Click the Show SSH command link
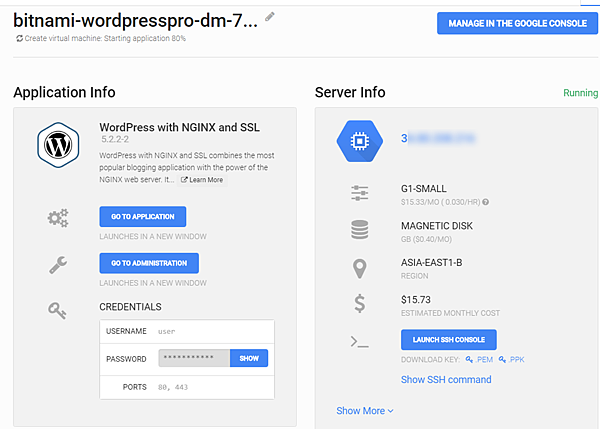 click(446, 380)
